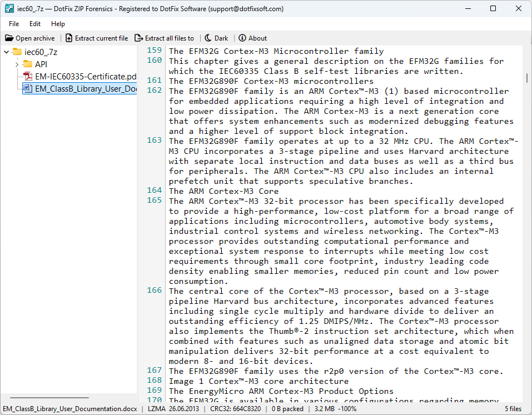Toggle Dark mode moon icon
Viewport: 532px width, 415px height.
point(208,38)
